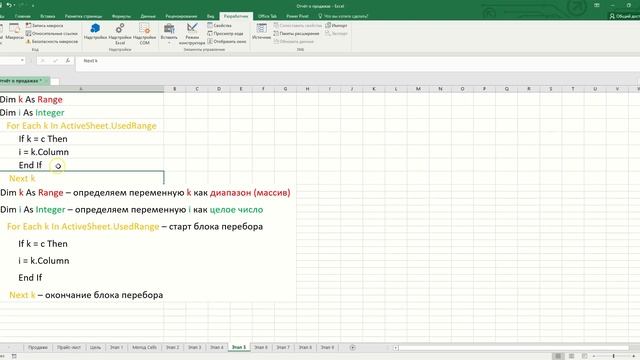The width and height of the screenshot is (640, 360).
Task: Click Run Dialog (Отобразить окно)
Action: click(227, 41)
